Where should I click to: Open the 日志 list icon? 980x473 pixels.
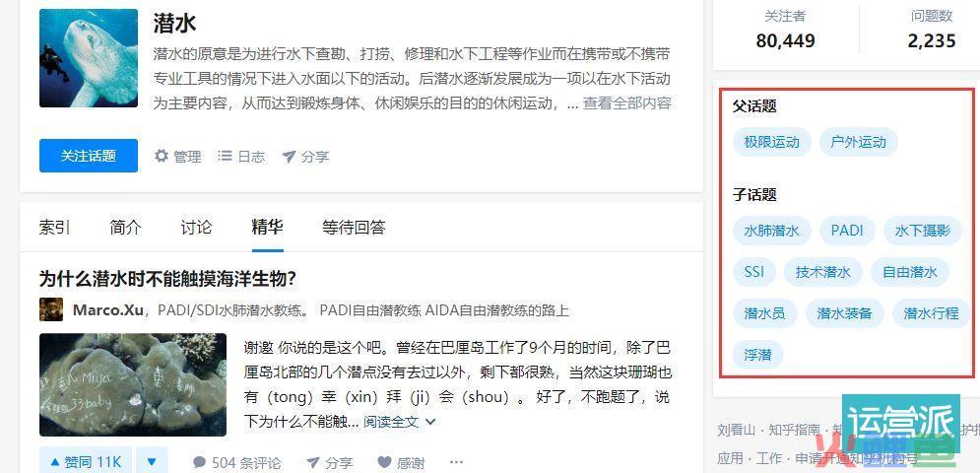tap(225, 156)
